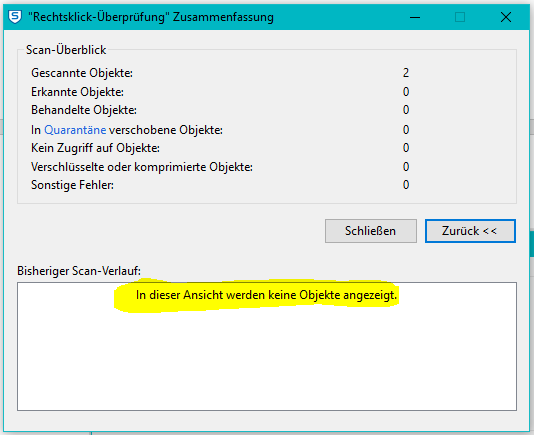This screenshot has height=435, width=534.
Task: Click the "Scan-Überblick" group heading
Action: click(x=66, y=50)
